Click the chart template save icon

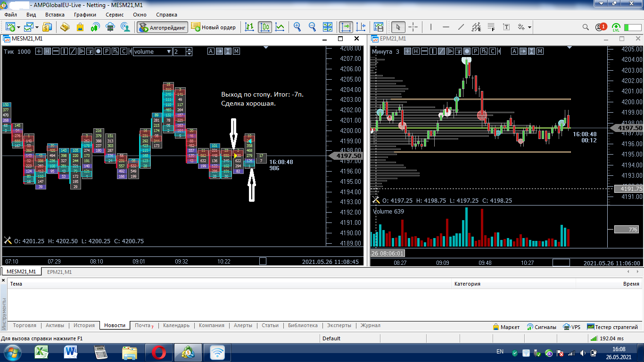pos(379,27)
